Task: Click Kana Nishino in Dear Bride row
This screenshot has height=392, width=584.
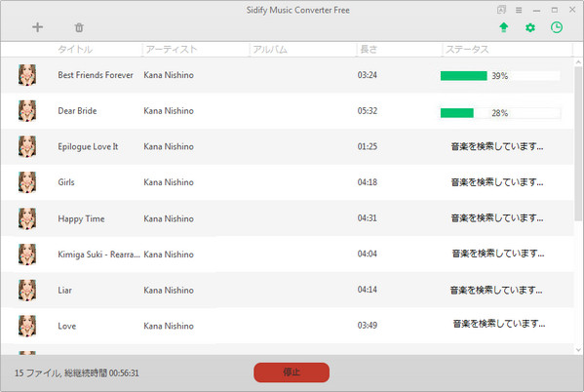Action: point(169,110)
